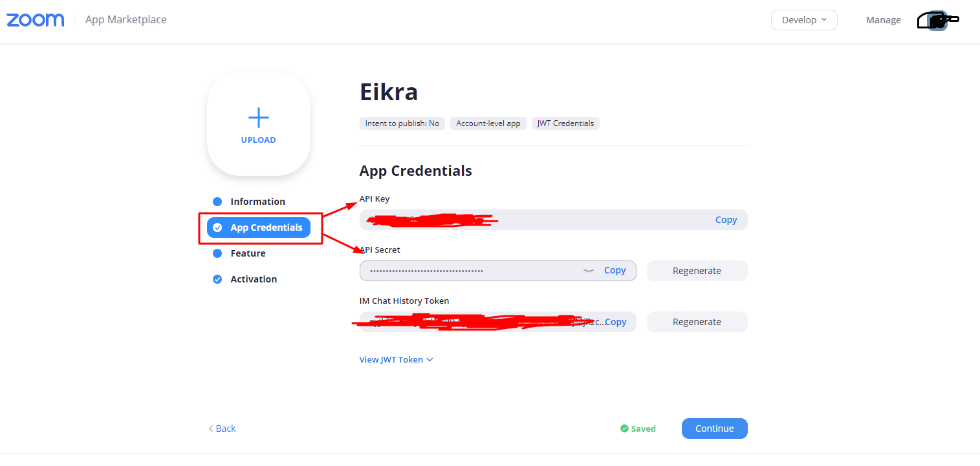Click the Zoom logo

click(36, 20)
